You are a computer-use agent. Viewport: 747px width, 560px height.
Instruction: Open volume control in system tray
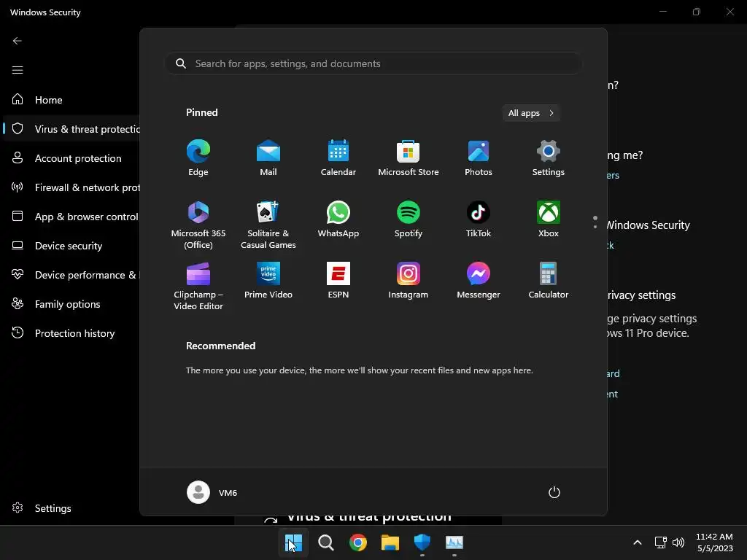[x=678, y=542]
